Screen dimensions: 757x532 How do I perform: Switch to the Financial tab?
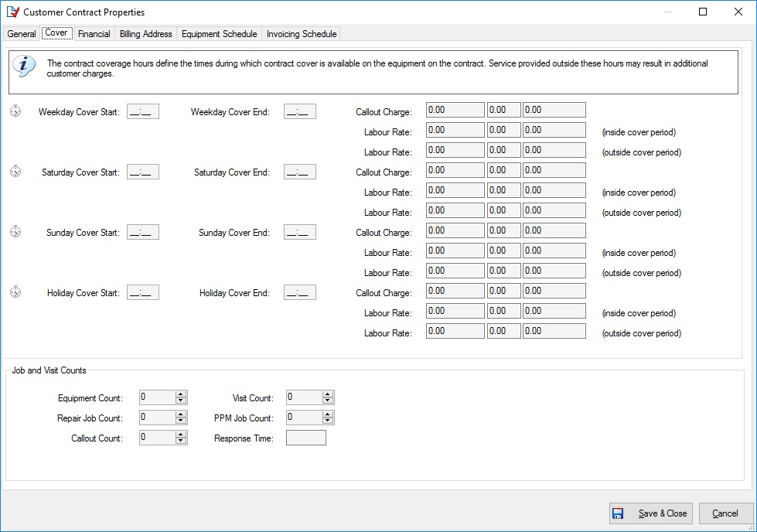[94, 34]
